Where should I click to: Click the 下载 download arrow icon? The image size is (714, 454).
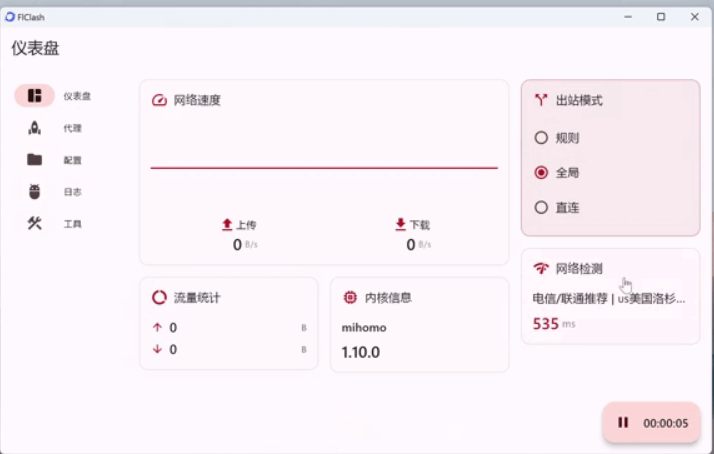coord(400,224)
